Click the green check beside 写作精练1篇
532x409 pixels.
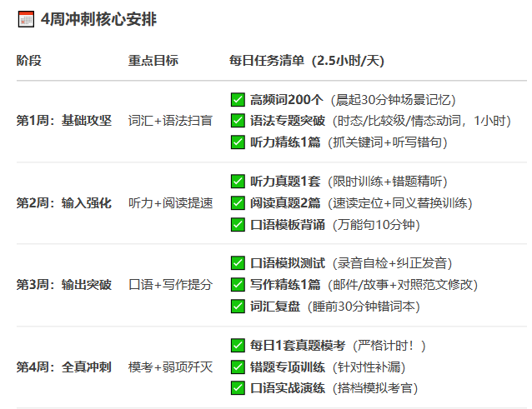click(x=238, y=285)
